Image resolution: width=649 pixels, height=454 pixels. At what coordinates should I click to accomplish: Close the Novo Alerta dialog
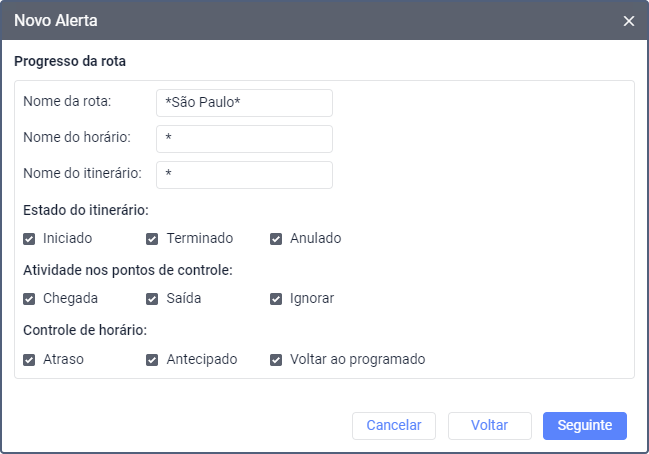click(628, 21)
